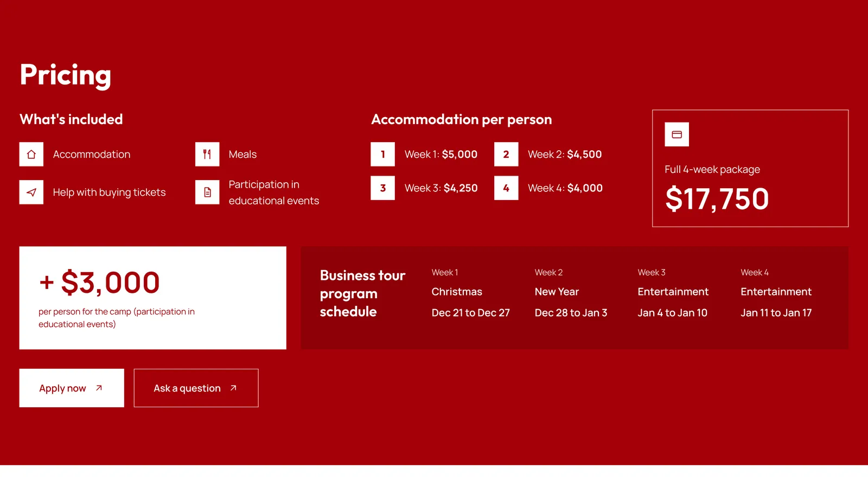Click the paper plane tickets icon
Image resolution: width=868 pixels, height=488 pixels.
click(x=31, y=192)
